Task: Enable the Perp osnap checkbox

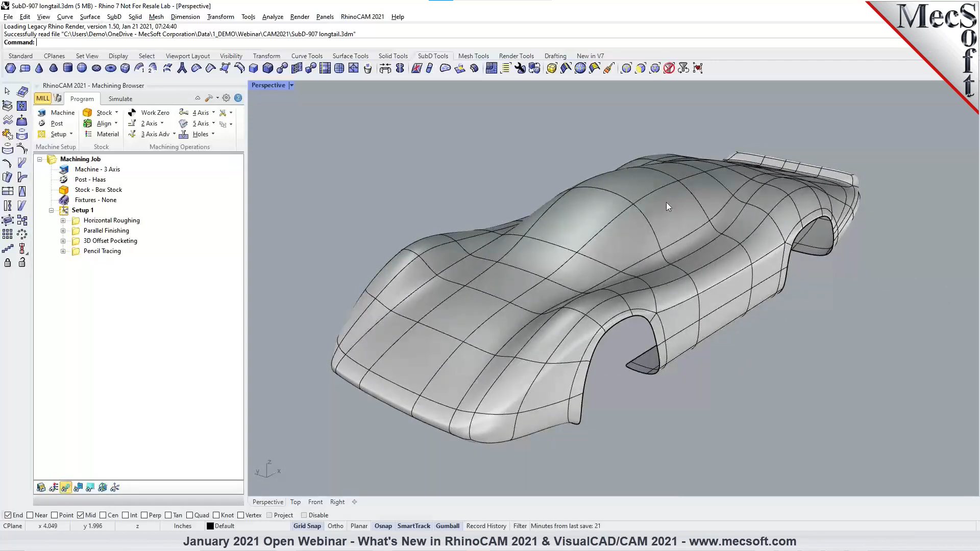Action: point(144,515)
